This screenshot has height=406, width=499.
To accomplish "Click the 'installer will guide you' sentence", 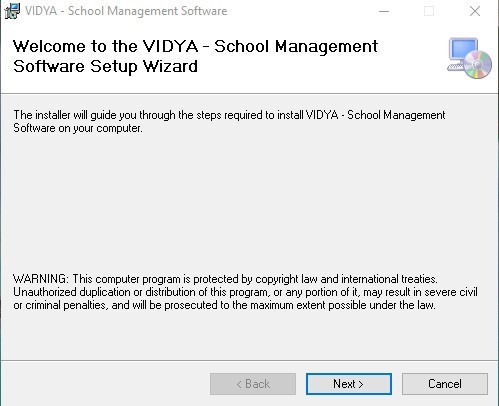I will (229, 115).
